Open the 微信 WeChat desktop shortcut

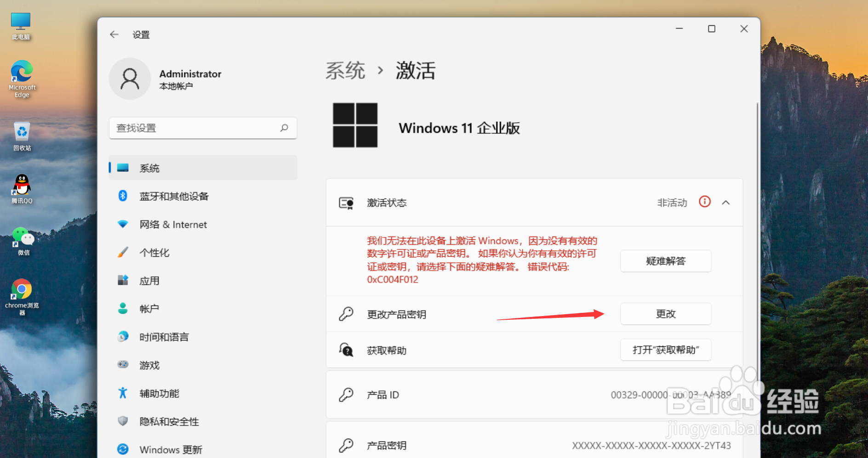click(x=23, y=241)
